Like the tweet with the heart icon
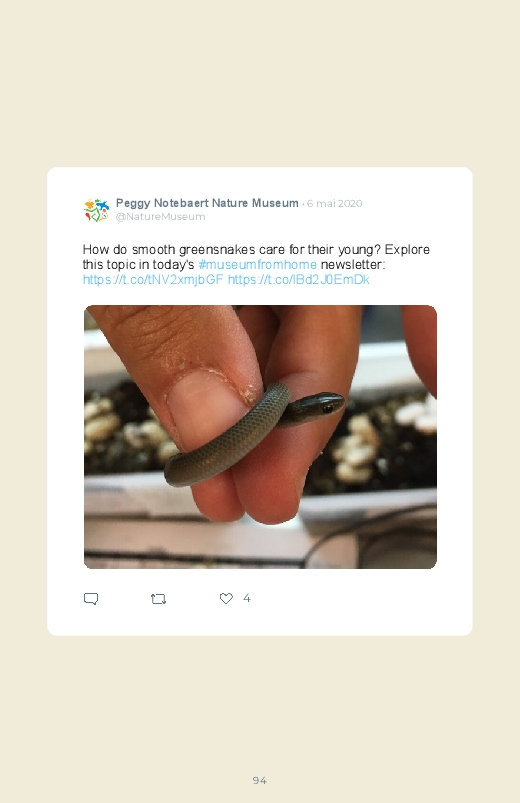520x803 pixels. (x=226, y=598)
